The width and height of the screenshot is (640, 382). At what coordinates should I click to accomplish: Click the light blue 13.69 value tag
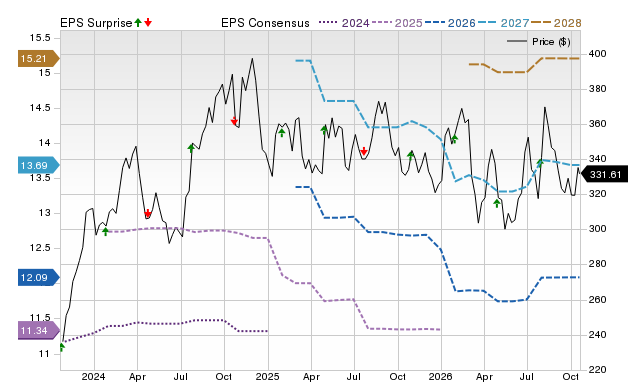pyautogui.click(x=38, y=165)
